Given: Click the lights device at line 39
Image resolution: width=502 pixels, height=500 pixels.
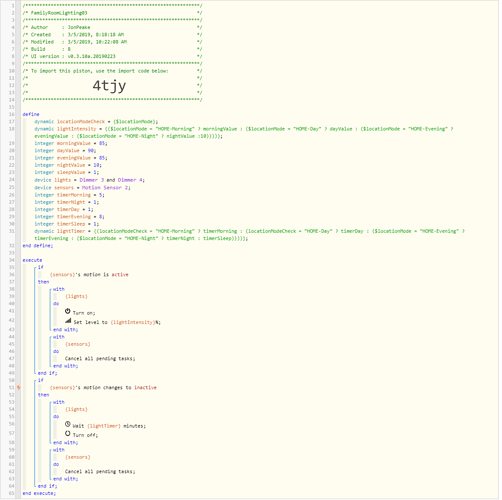Looking at the screenshot, I should click(x=77, y=297).
